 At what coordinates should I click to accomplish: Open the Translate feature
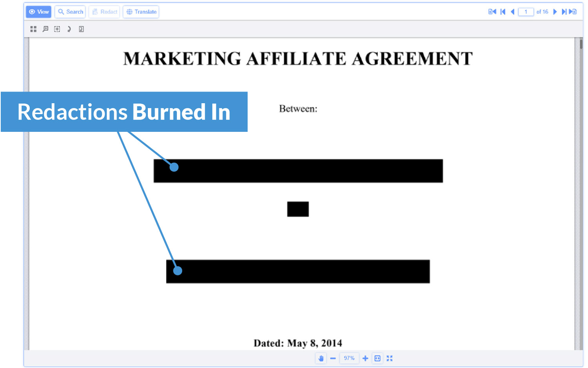141,12
